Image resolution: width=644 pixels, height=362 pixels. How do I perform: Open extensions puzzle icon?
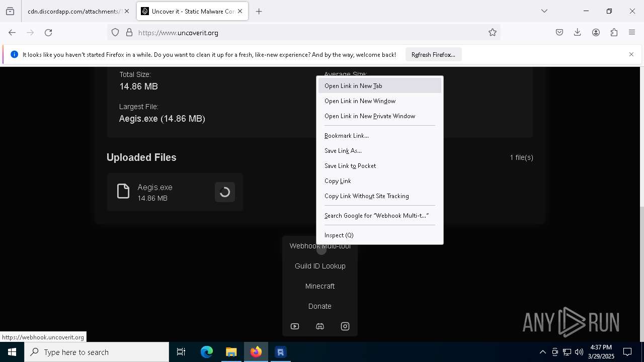(614, 33)
